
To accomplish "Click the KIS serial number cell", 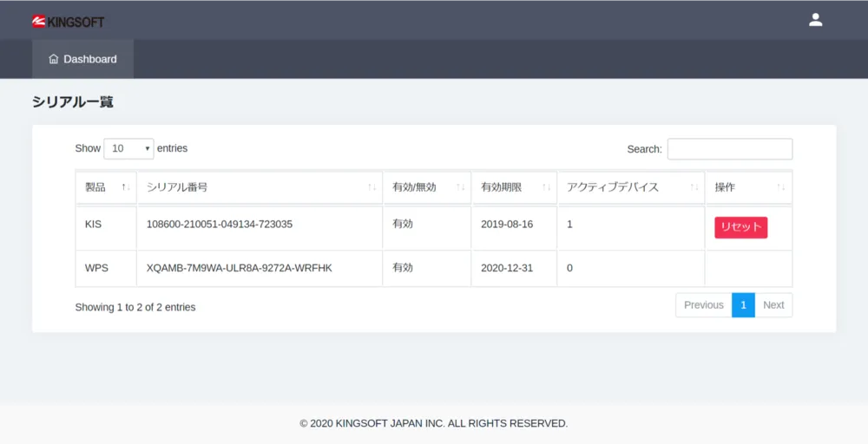I will 220,225.
